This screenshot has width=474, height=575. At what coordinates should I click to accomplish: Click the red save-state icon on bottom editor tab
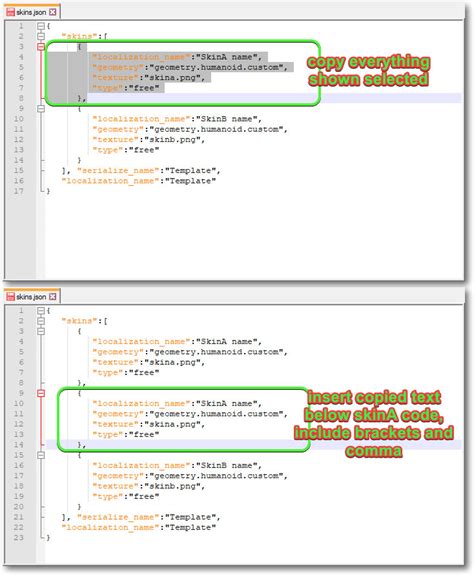click(x=10, y=297)
